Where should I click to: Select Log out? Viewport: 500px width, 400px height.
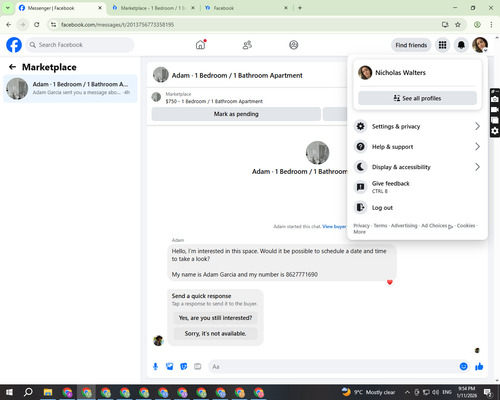point(417,207)
